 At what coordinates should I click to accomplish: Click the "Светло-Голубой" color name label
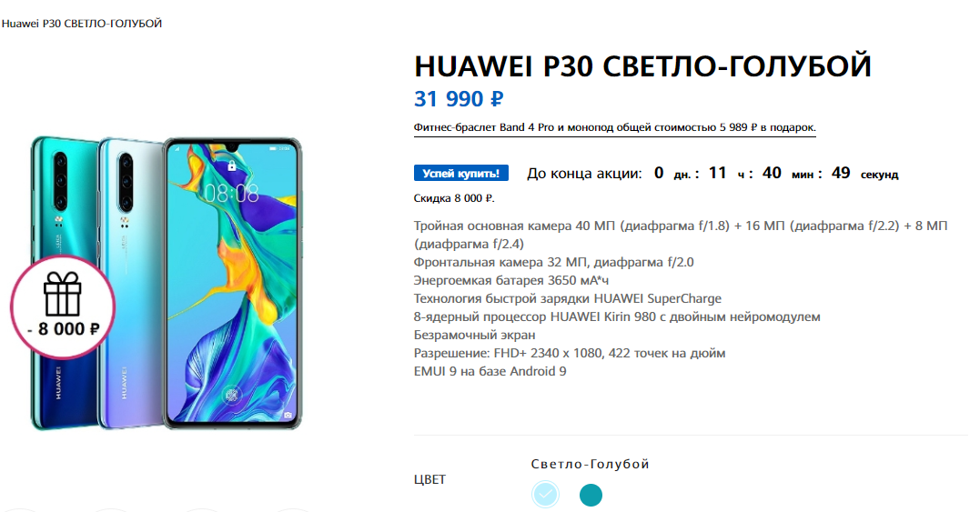[x=590, y=464]
